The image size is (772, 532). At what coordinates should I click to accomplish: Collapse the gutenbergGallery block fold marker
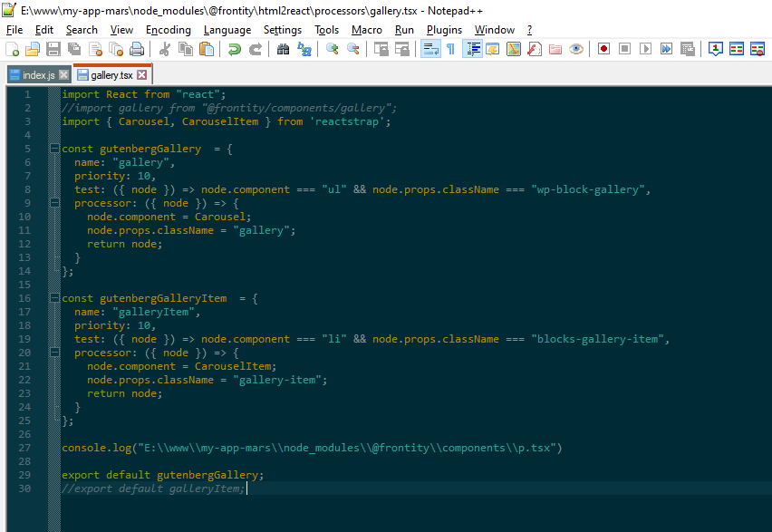54,149
